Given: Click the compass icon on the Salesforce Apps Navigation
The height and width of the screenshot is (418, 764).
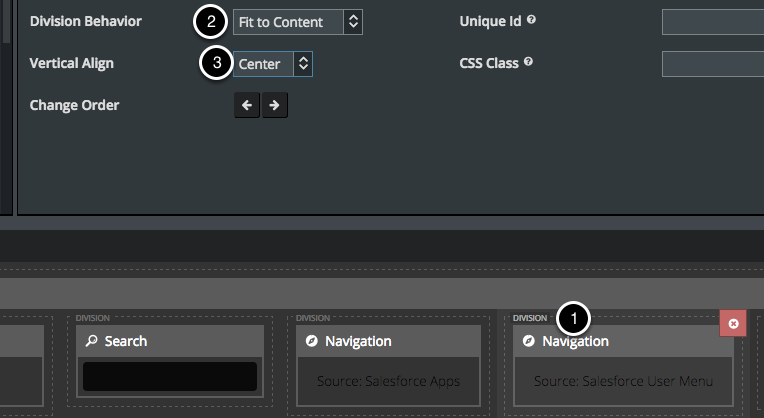Looking at the screenshot, I should click(x=312, y=341).
